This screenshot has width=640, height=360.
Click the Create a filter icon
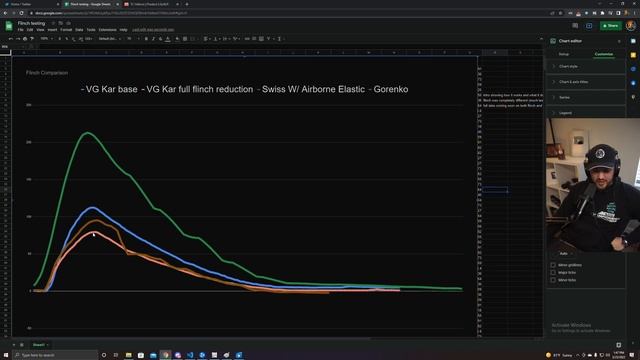[269, 39]
